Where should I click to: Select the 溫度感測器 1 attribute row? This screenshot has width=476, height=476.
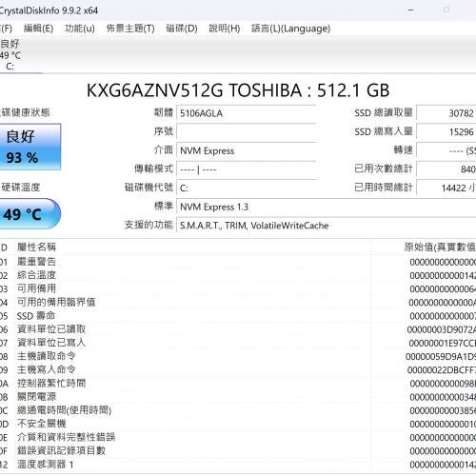click(x=238, y=465)
